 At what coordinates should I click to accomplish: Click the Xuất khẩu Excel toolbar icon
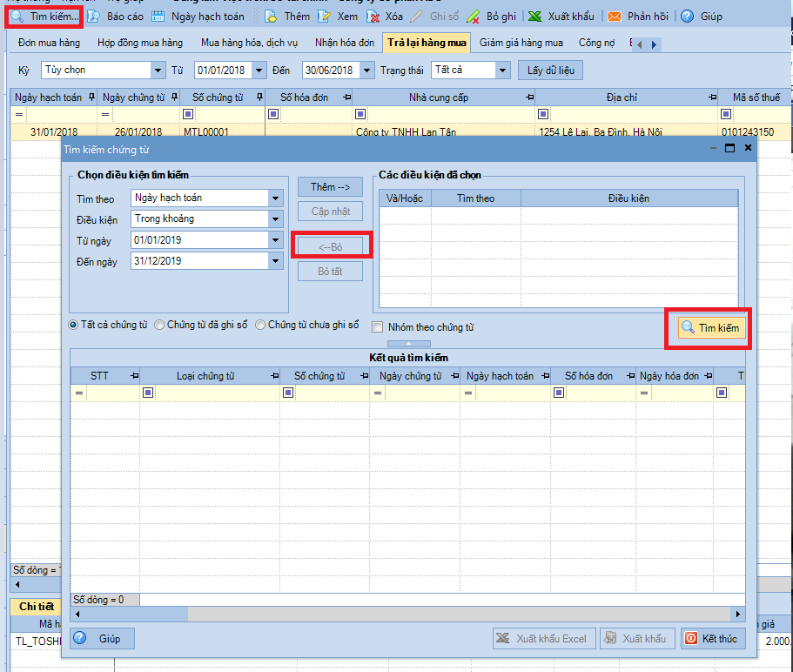(x=535, y=17)
